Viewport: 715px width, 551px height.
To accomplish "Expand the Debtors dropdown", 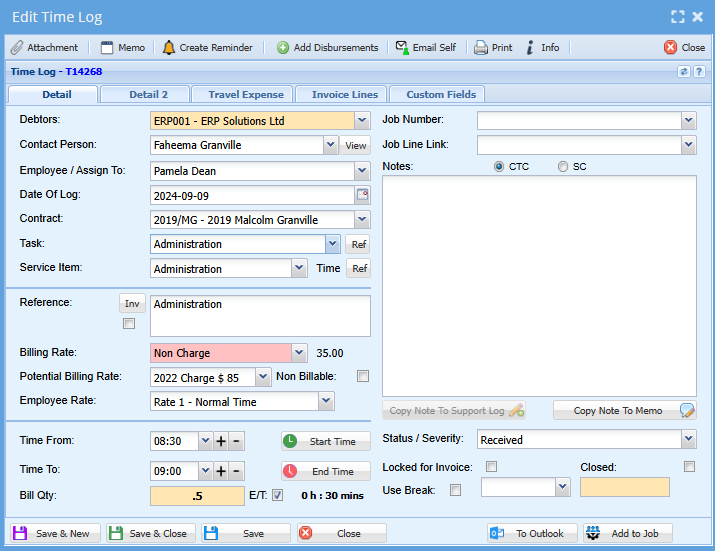I will [x=361, y=121].
